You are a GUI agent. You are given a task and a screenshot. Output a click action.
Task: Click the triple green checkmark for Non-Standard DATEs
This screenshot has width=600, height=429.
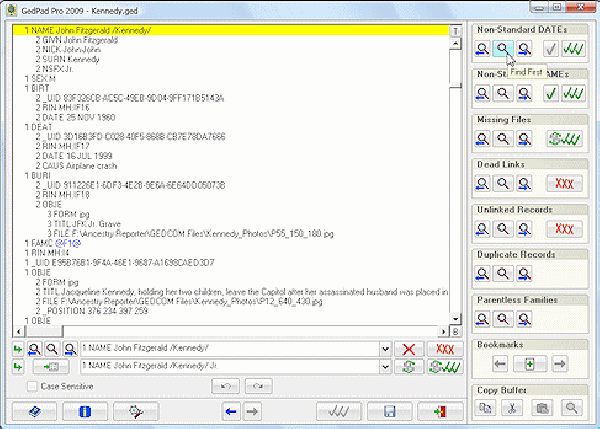tap(574, 48)
